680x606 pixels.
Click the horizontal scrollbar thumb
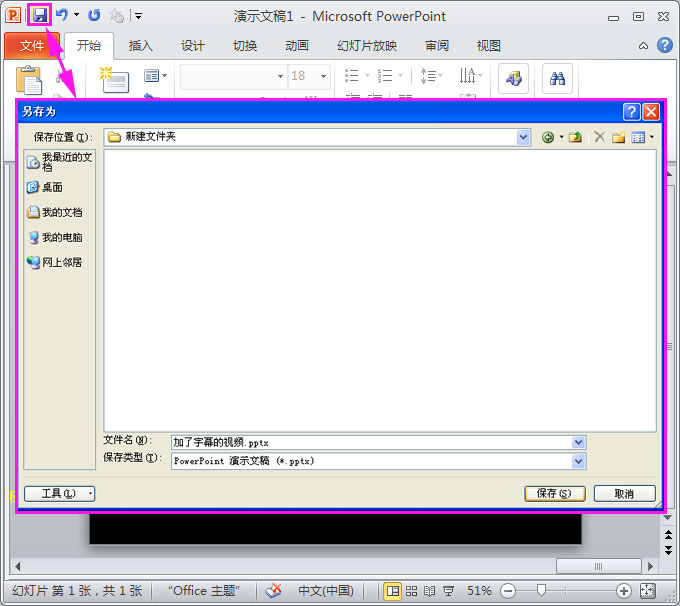tap(598, 566)
